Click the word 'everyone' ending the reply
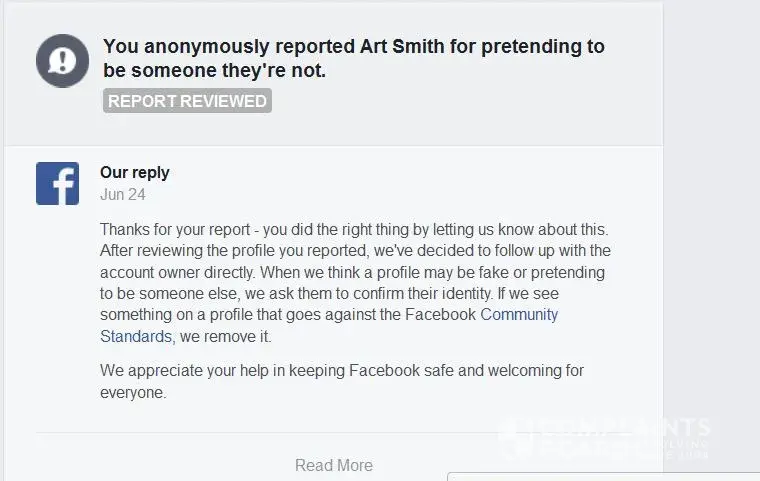This screenshot has width=760, height=481. (133, 392)
